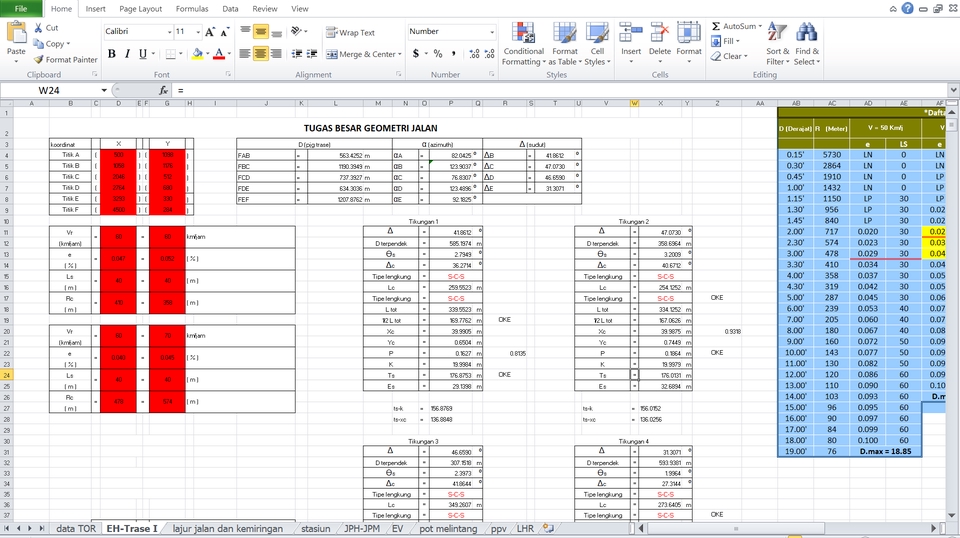
Task: Set Top Align for cell text
Action: point(245,31)
